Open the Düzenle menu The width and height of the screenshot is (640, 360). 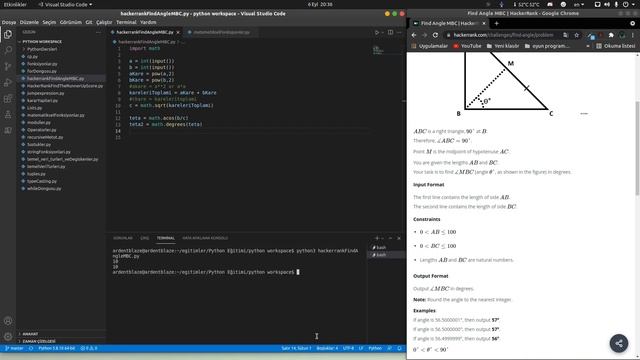[29, 22]
